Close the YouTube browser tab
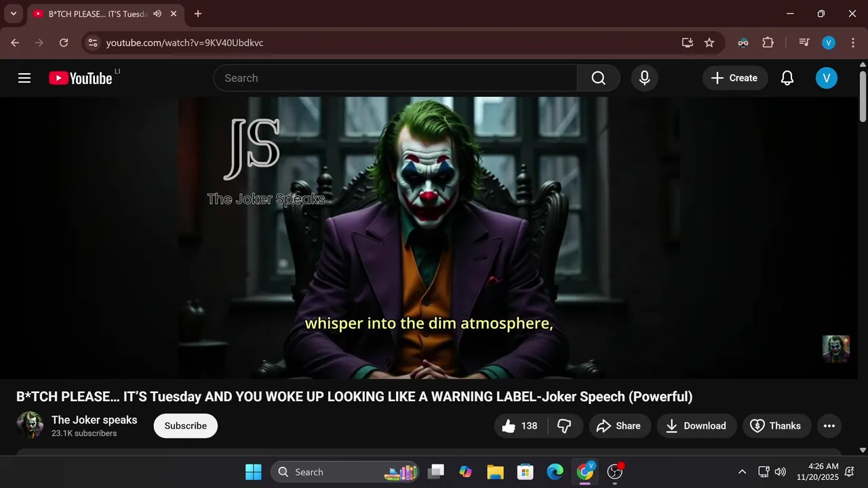Screen dimensions: 868x488 174,14
